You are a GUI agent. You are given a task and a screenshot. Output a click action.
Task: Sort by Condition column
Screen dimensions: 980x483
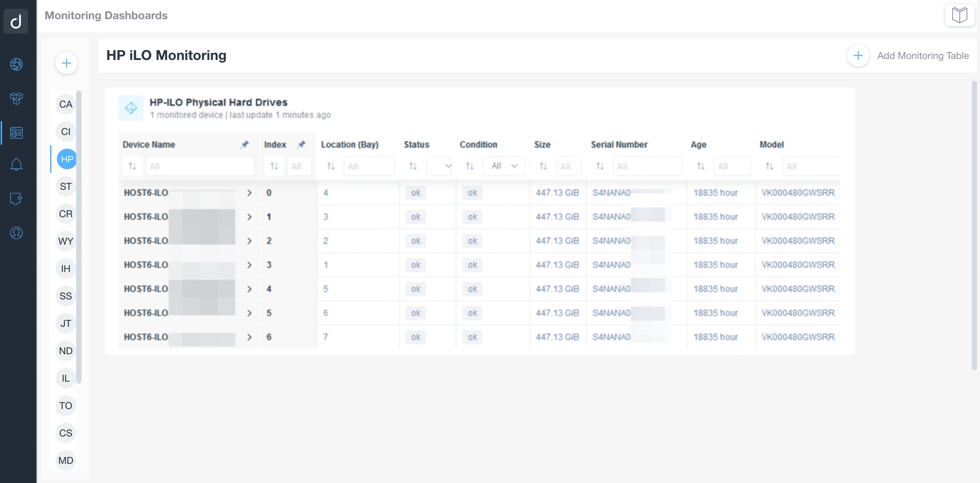click(470, 166)
